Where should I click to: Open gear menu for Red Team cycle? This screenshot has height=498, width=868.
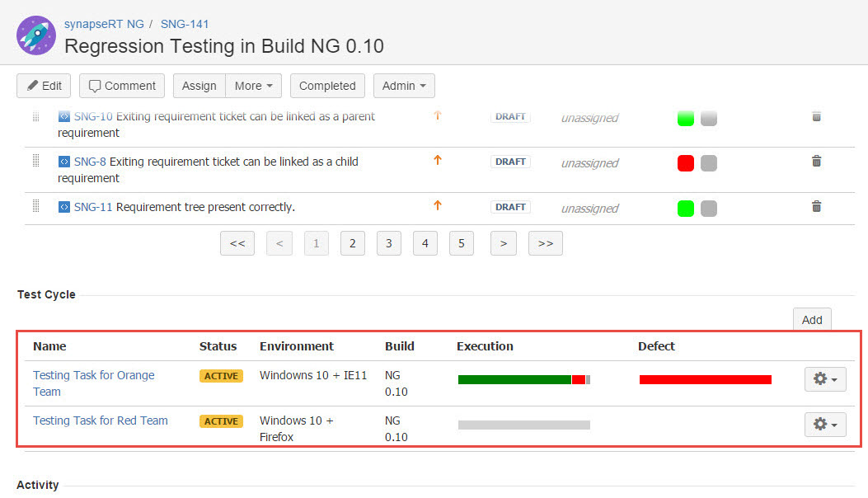click(x=824, y=424)
